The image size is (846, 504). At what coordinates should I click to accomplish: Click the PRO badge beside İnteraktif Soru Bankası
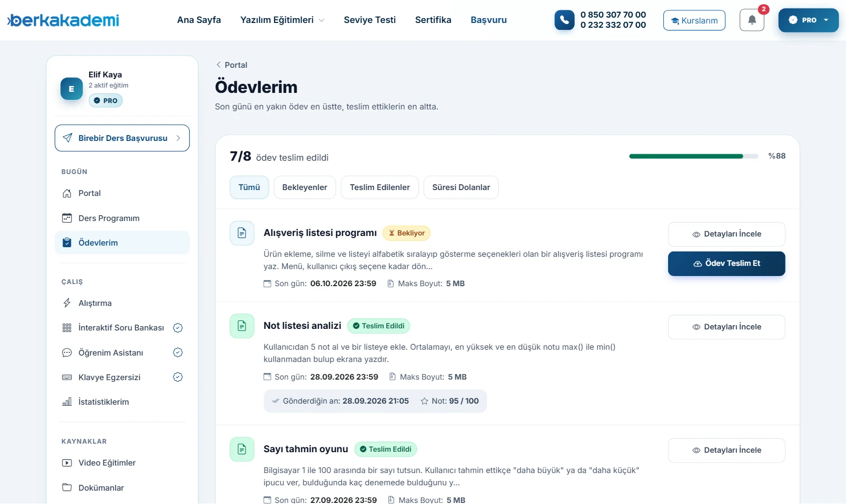click(x=178, y=328)
